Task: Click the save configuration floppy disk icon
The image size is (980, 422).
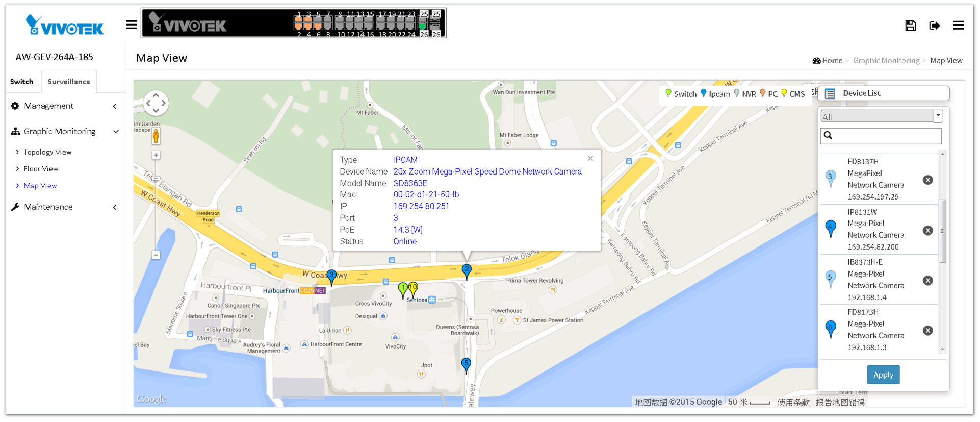Action: click(911, 26)
